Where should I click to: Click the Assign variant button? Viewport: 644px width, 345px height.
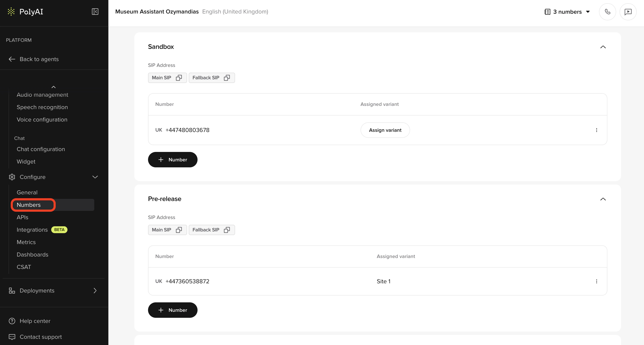point(385,130)
